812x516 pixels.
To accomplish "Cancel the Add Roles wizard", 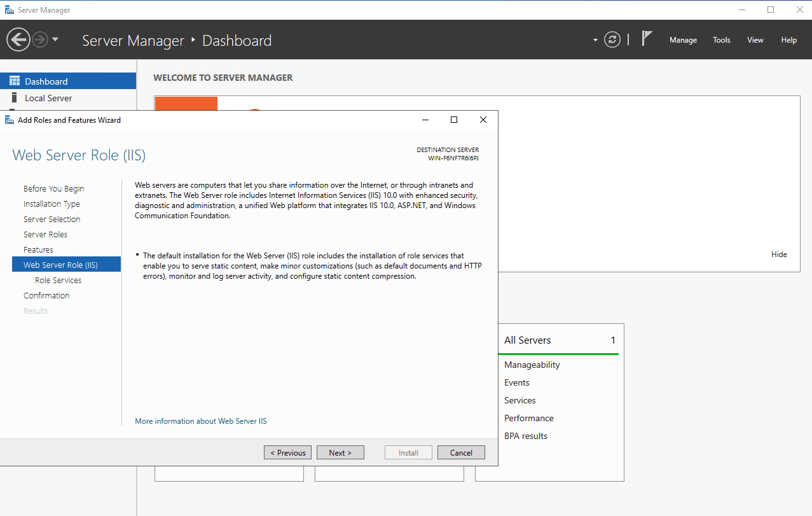I will [461, 452].
